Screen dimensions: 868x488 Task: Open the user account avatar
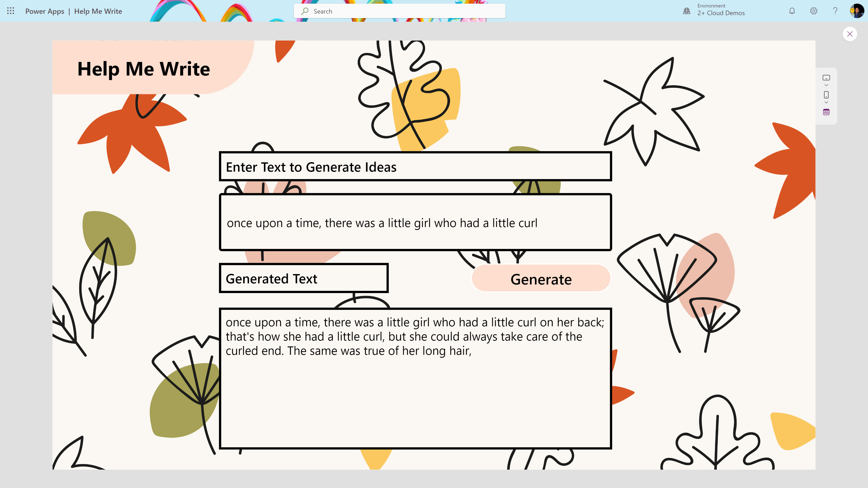click(x=856, y=11)
